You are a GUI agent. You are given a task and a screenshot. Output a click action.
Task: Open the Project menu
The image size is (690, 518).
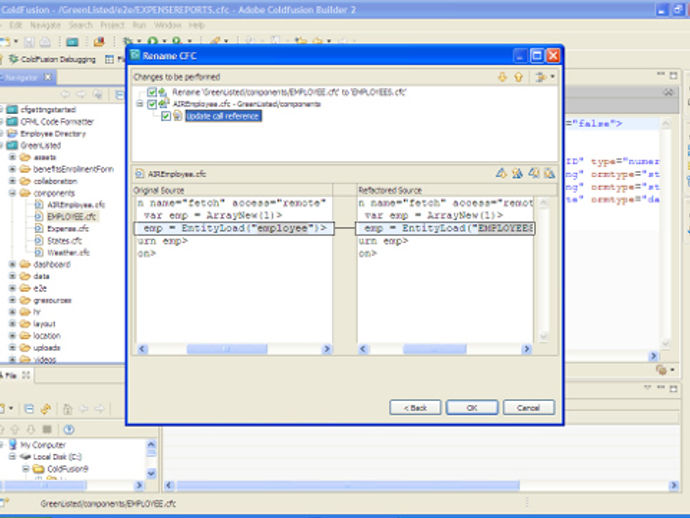tap(112, 25)
